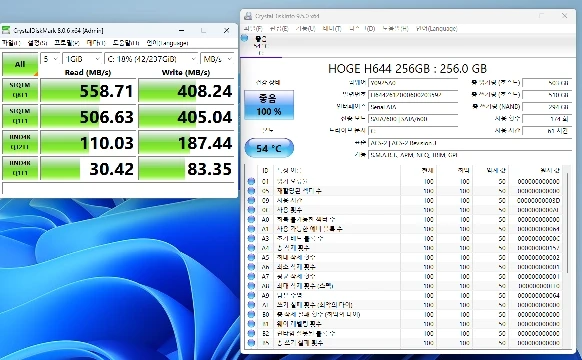Click status icon for attribute ID 09
This screenshot has width=582, height=360.
click(251, 200)
